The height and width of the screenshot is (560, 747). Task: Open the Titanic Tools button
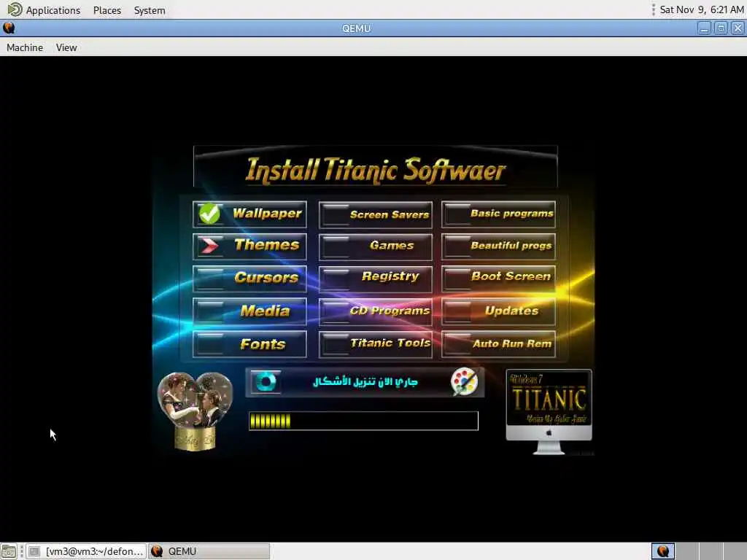click(376, 344)
